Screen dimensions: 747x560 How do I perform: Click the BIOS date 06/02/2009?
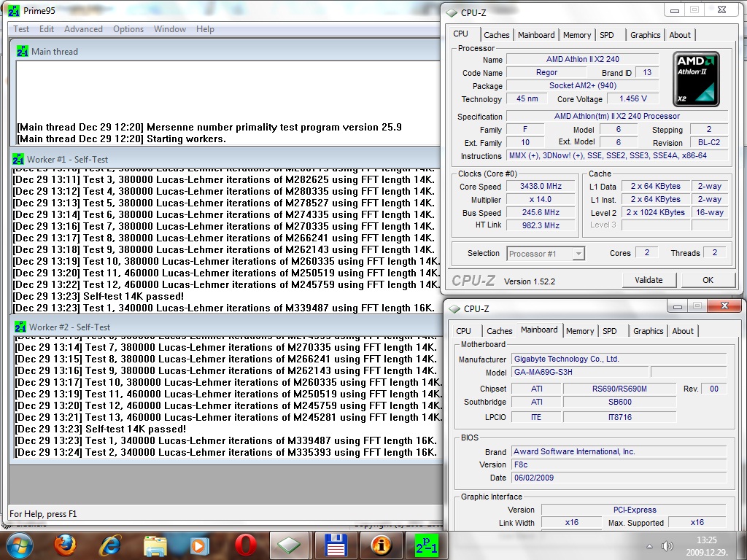619,478
